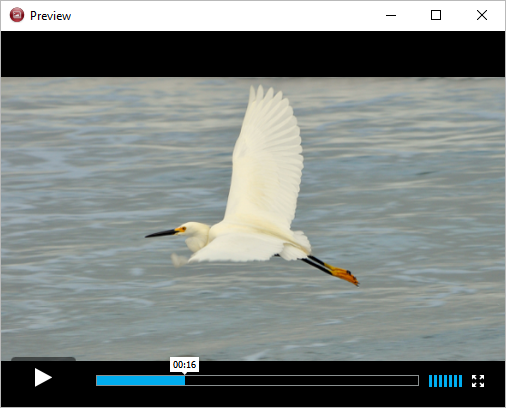Image resolution: width=506 pixels, height=408 pixels.
Task: Set volume to the second blue bar
Action: [435, 381]
